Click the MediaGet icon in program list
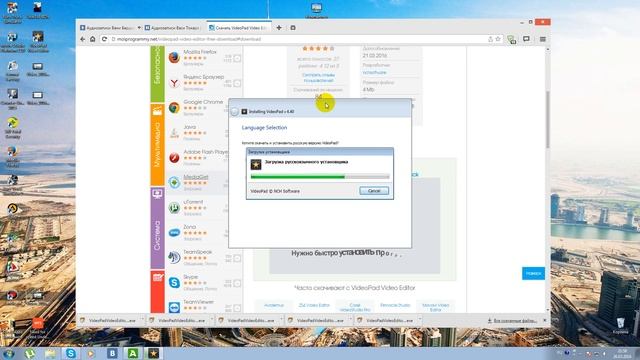 click(x=174, y=182)
